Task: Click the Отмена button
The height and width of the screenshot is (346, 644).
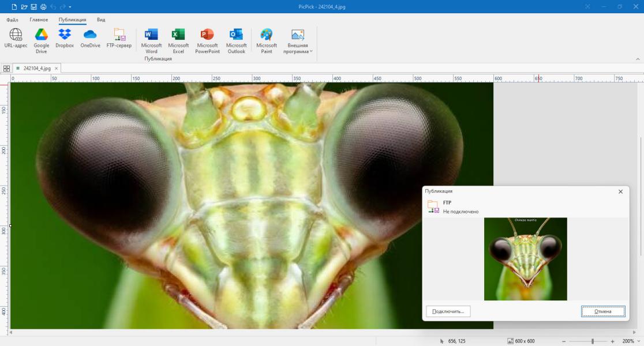Action: click(x=603, y=311)
